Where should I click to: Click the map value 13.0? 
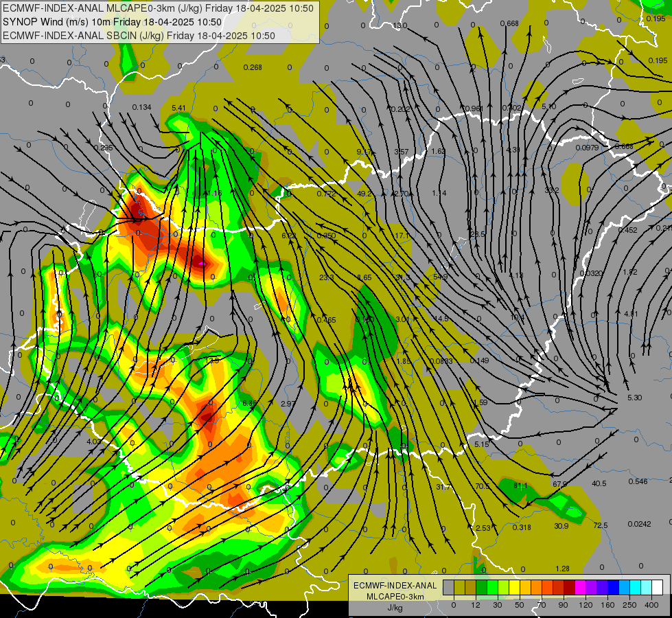[400, 25]
